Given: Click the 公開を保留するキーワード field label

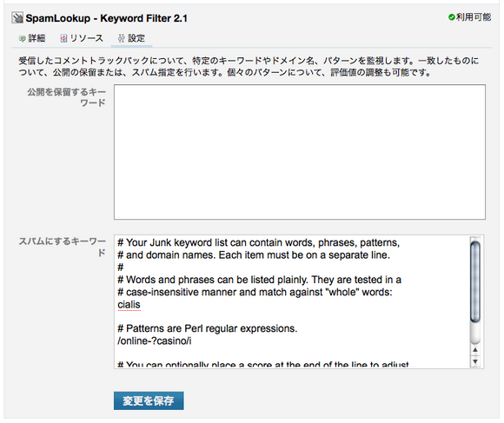Looking at the screenshot, I should coord(67,97).
